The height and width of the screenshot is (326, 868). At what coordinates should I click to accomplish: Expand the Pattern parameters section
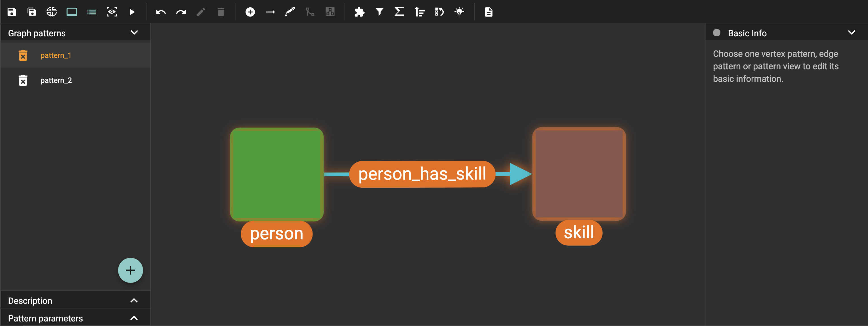coord(134,318)
